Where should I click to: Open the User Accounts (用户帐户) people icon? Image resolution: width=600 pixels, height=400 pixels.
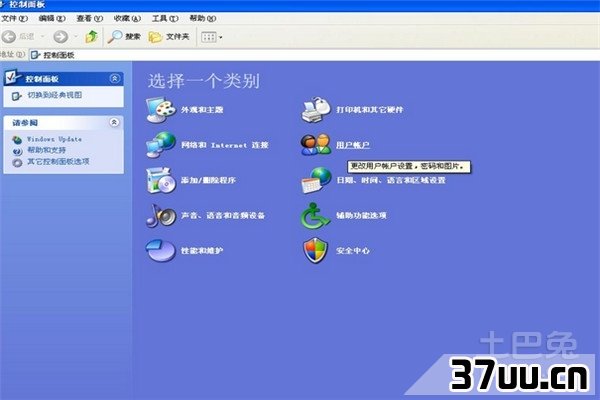tap(316, 145)
